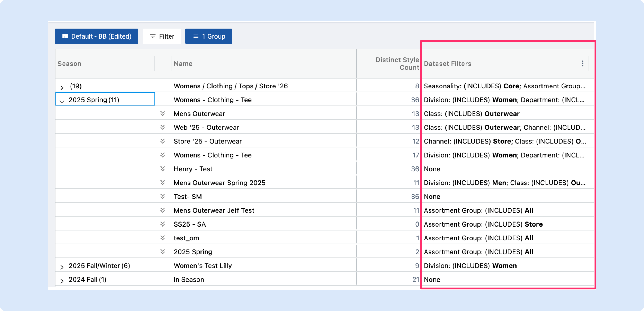Sort by the Name column header
644x311 pixels.
click(183, 64)
